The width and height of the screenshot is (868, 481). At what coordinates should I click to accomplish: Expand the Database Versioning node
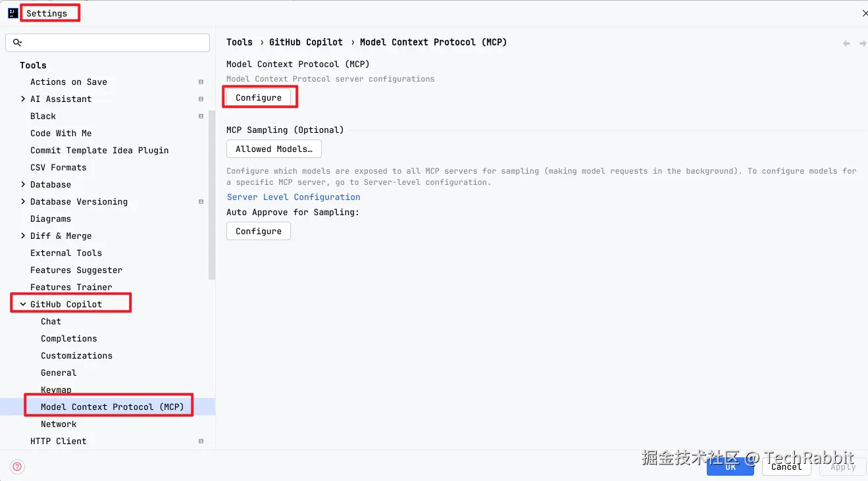click(x=23, y=202)
